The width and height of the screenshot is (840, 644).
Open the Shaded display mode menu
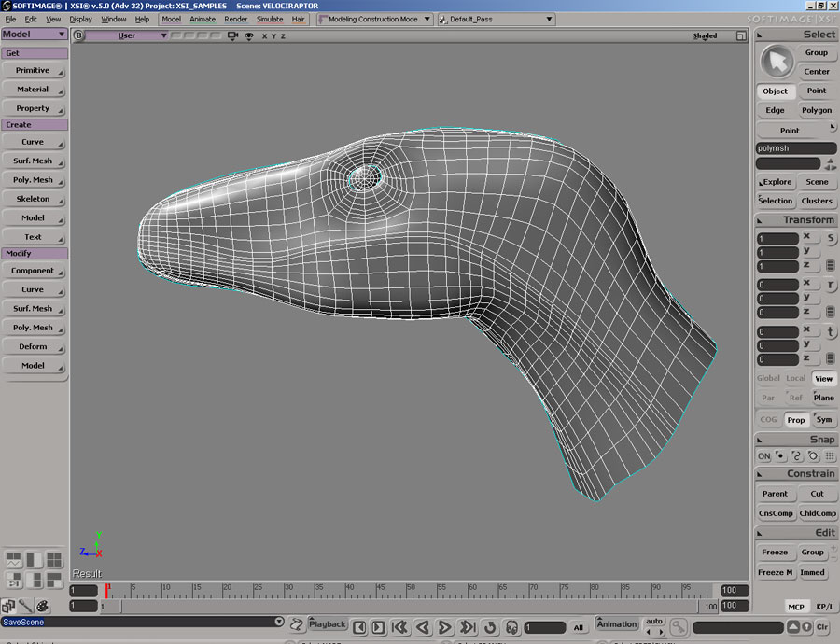(705, 35)
